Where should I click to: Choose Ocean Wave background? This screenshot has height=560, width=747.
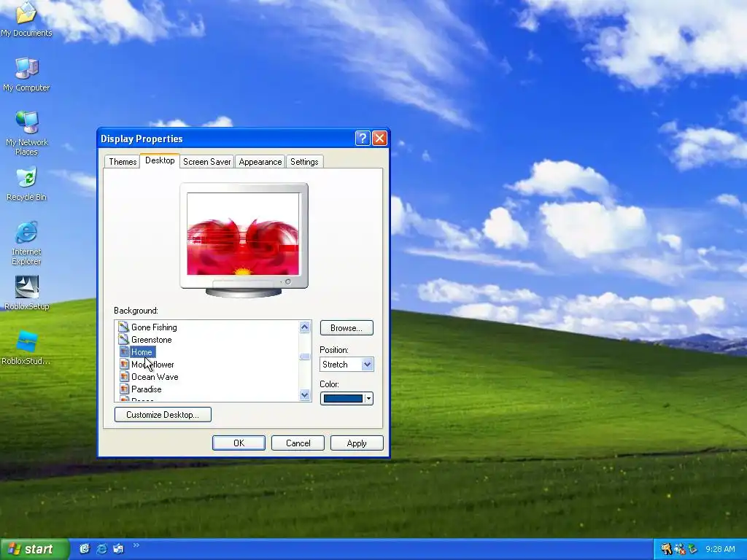(x=155, y=377)
